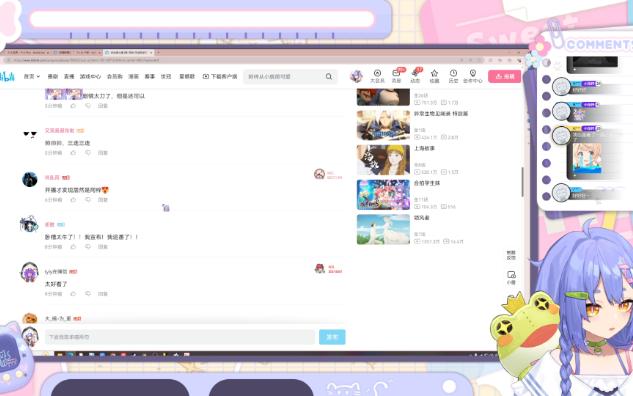Click the bilibili logo in the header
This screenshot has height=396, width=633.
coord(7,76)
